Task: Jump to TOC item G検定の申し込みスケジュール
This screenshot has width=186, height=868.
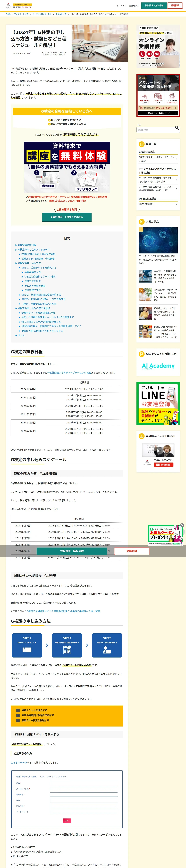Action: [x=34, y=250]
